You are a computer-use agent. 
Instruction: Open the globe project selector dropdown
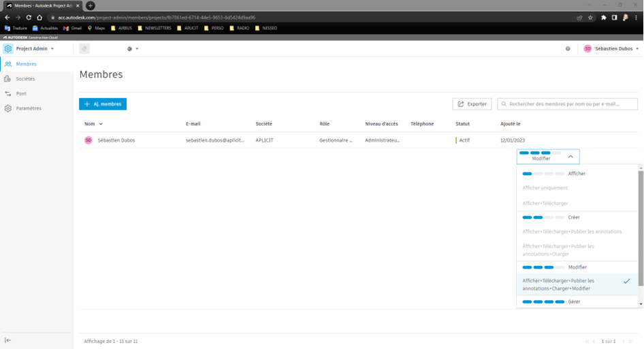[133, 49]
